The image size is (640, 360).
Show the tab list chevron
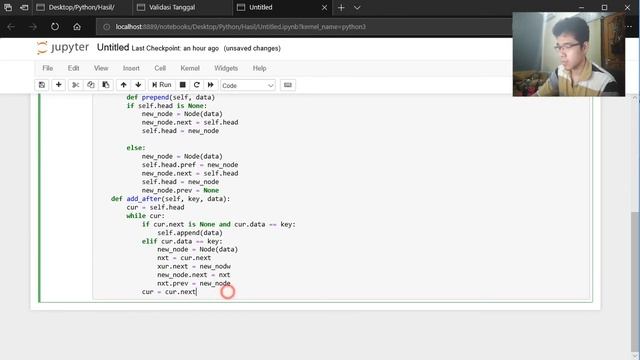point(357,7)
